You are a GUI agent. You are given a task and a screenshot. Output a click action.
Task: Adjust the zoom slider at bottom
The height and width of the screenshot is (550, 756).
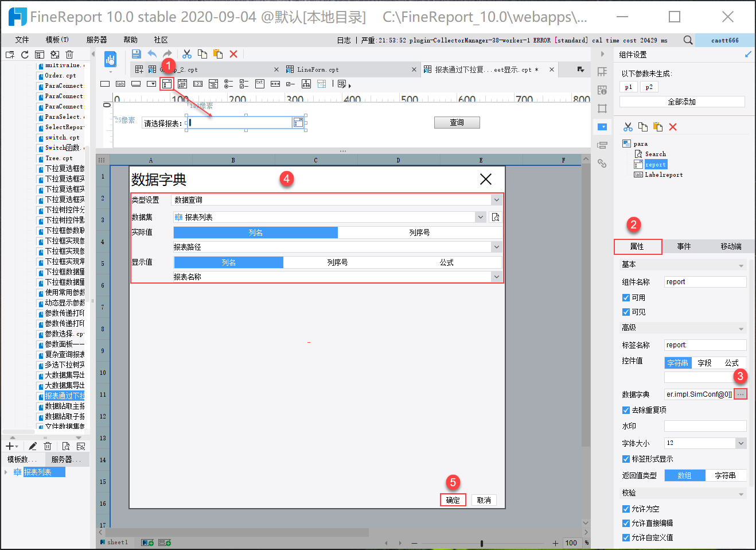(482, 543)
